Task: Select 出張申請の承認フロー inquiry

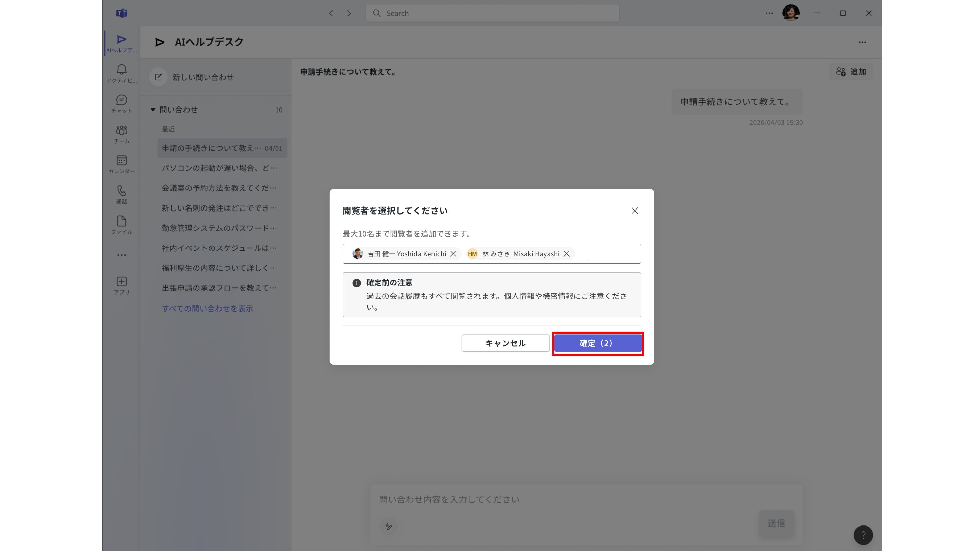Action: [x=222, y=288]
